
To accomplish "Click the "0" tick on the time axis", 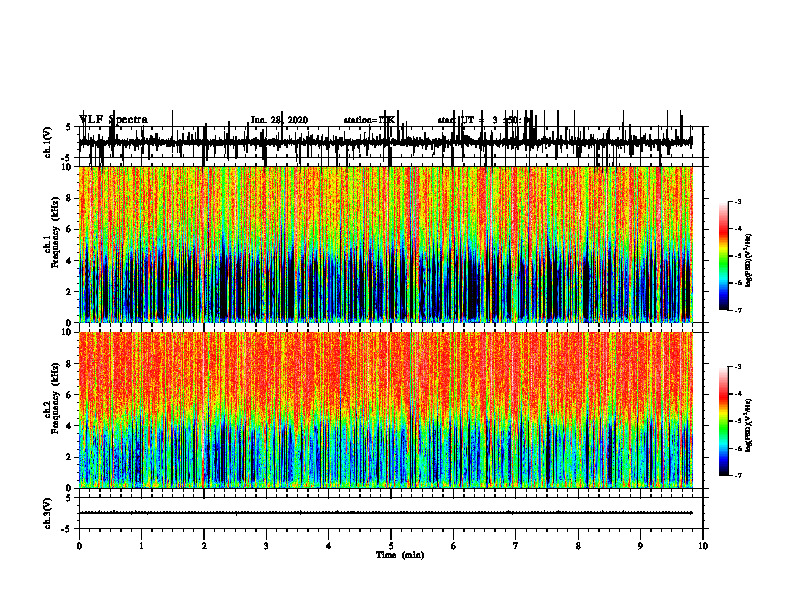I will coord(79,546).
